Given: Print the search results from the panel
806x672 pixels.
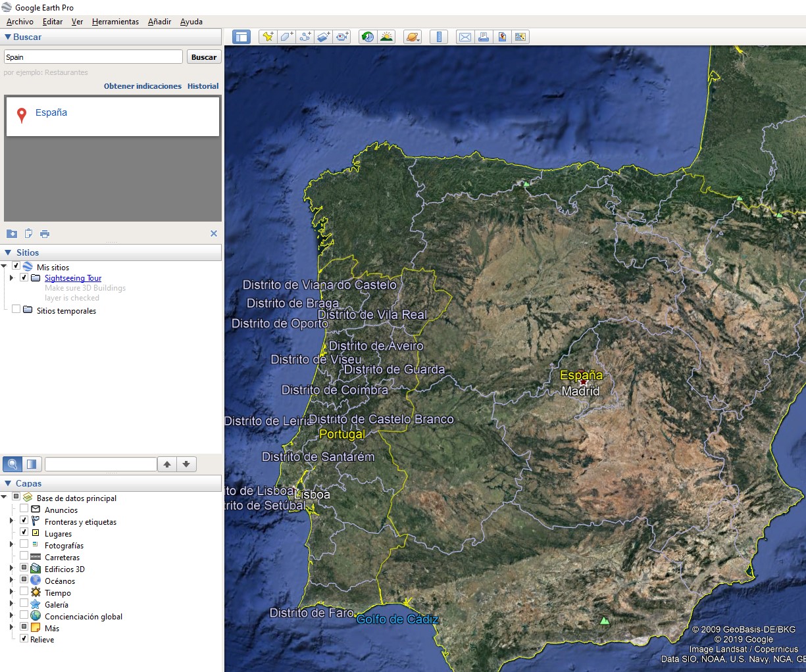Looking at the screenshot, I should coord(45,233).
